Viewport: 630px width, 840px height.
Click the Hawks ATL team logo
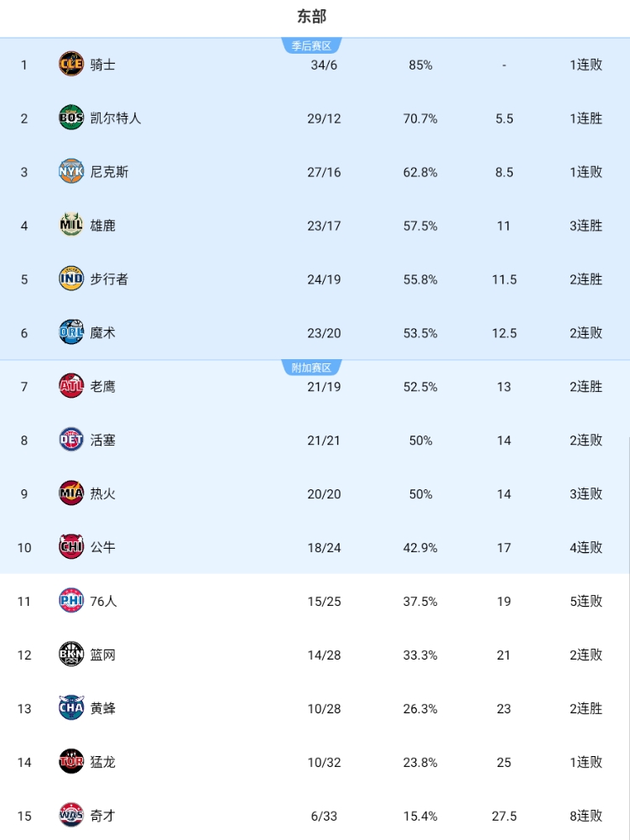pos(71,386)
